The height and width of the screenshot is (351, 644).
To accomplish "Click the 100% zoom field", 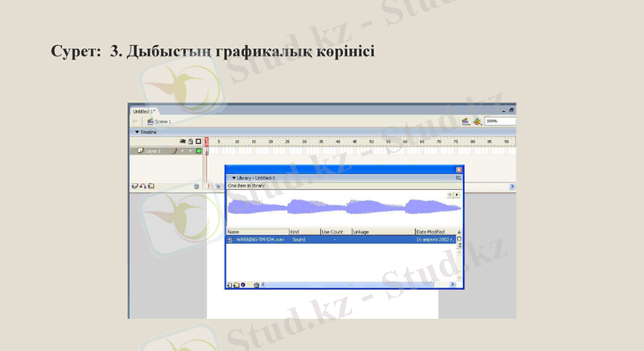I will (x=500, y=121).
